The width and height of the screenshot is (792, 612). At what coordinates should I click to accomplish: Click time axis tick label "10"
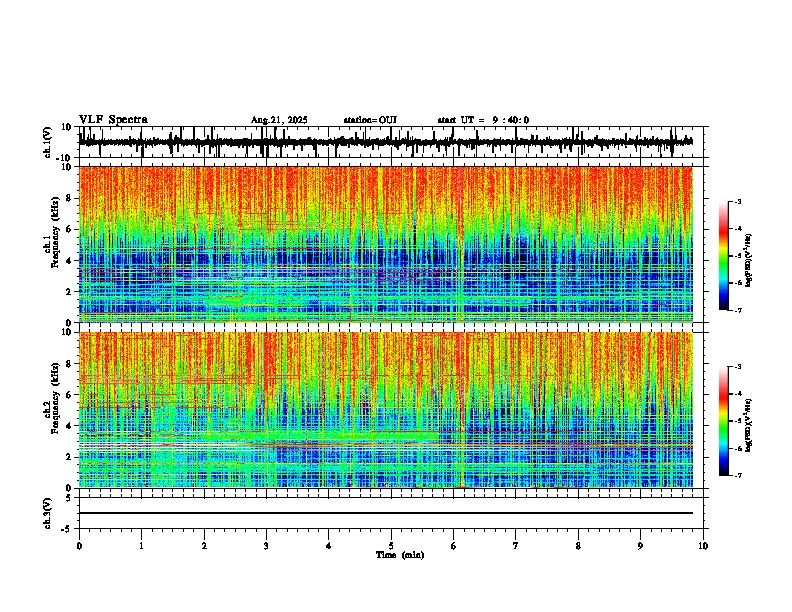coord(703,546)
